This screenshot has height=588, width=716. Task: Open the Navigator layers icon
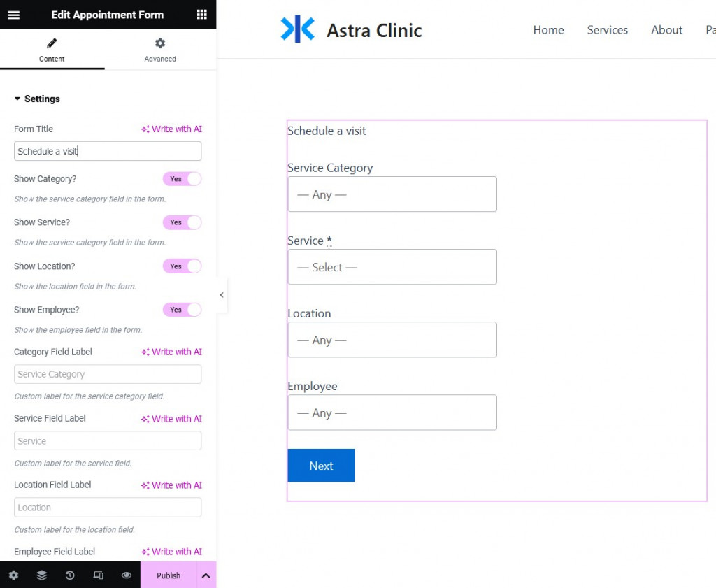point(41,575)
